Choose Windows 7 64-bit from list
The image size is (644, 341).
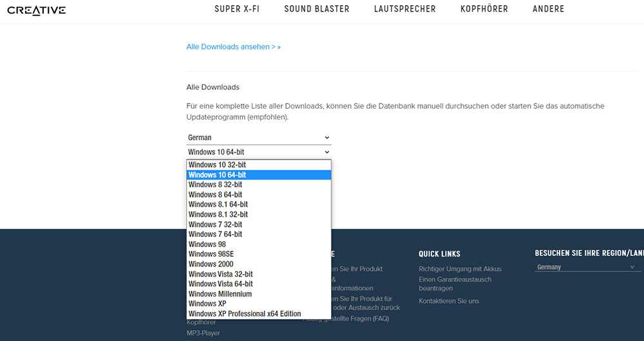pos(215,234)
